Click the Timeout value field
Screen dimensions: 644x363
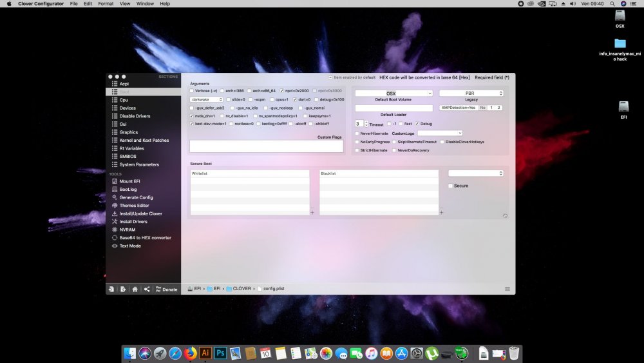[359, 124]
